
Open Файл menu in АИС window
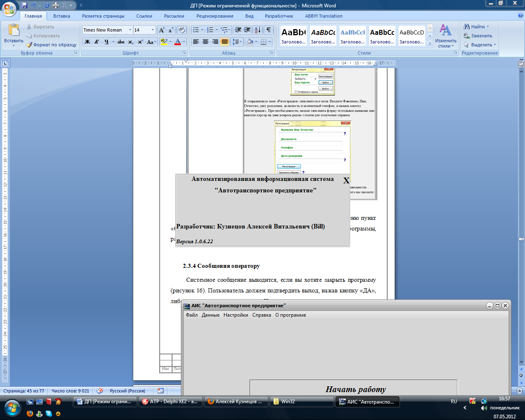pos(192,315)
